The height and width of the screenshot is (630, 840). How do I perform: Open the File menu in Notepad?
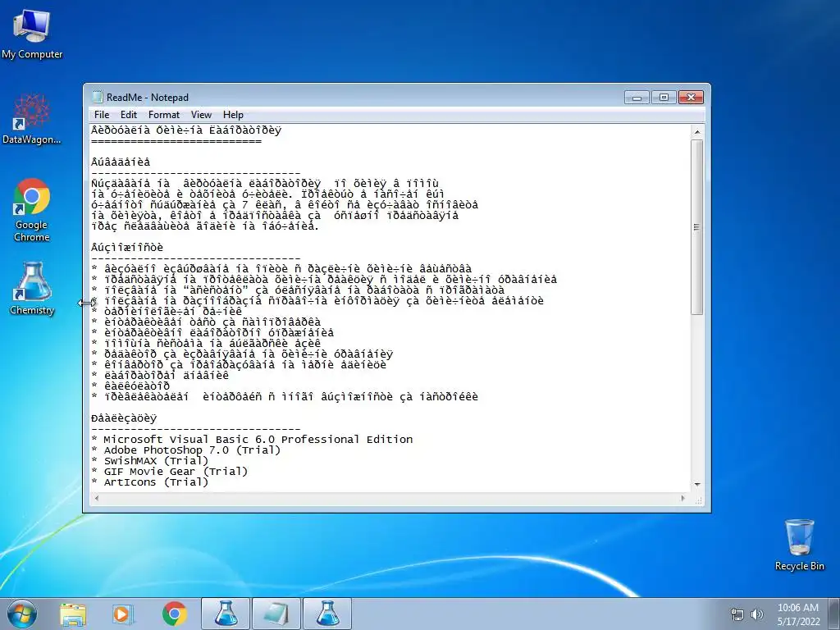pyautogui.click(x=101, y=115)
